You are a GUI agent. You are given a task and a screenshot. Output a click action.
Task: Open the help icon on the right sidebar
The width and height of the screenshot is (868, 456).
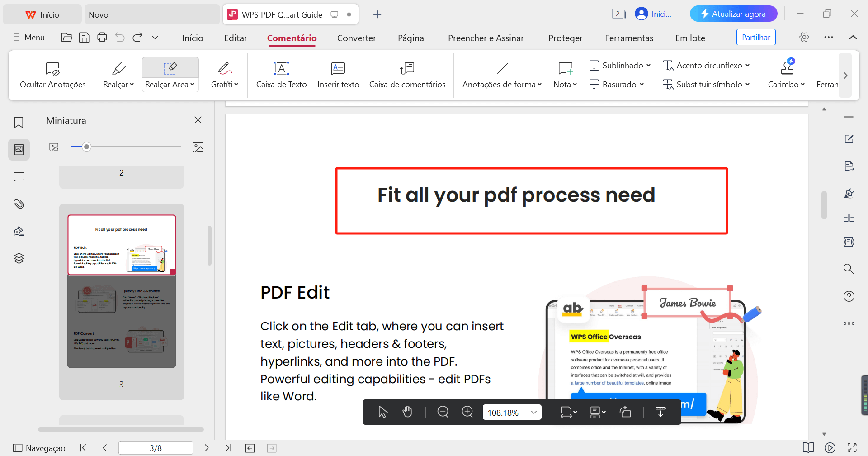[849, 296]
